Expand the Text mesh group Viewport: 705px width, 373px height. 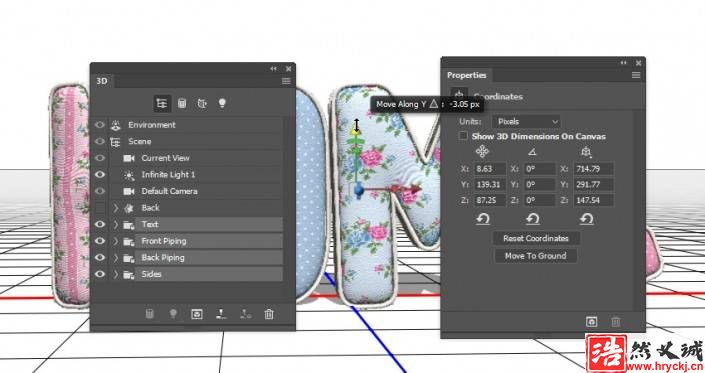coord(116,224)
